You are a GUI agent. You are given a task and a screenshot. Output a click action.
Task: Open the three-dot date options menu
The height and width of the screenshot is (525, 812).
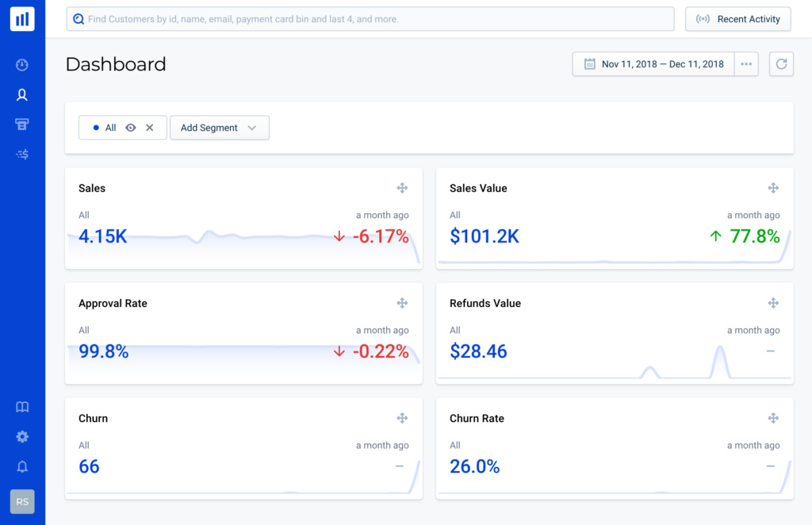[x=746, y=64]
